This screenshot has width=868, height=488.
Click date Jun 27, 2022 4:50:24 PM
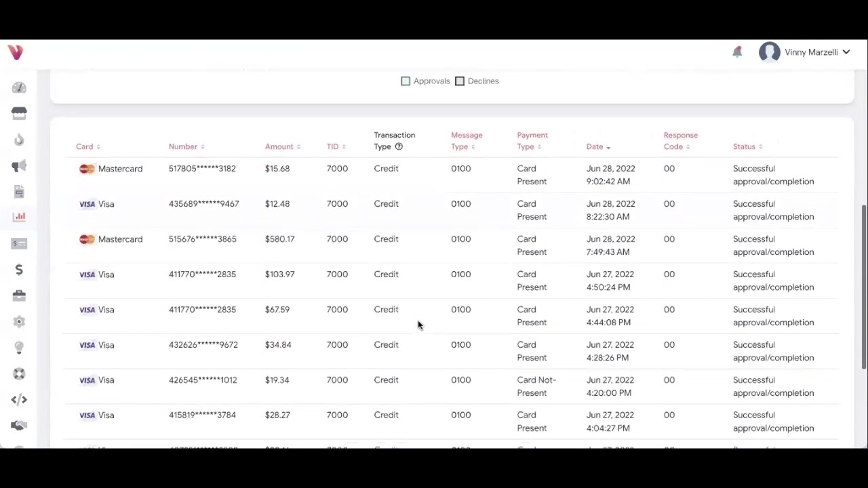coord(610,281)
